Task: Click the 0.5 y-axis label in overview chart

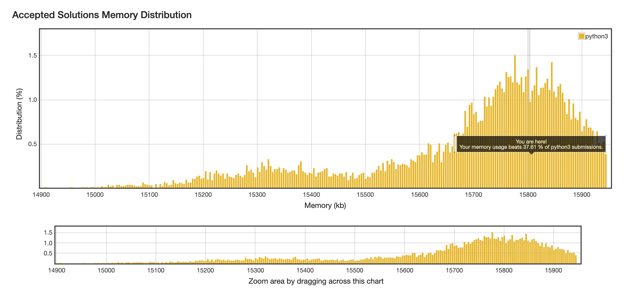Action: 48,253
